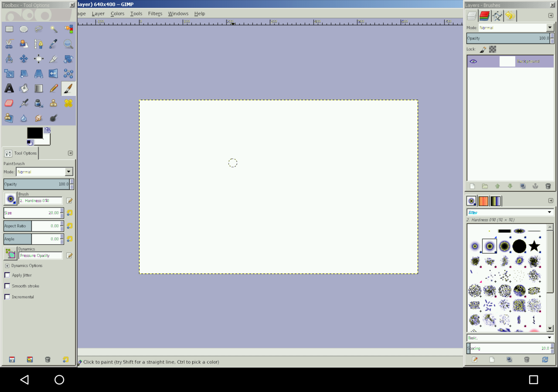This screenshot has width=558, height=392.
Task: Toggle the Apply Jitter checkbox
Action: pos(7,275)
